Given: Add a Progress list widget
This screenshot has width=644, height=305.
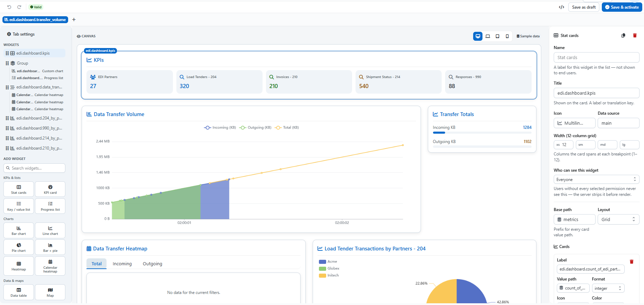Looking at the screenshot, I should coord(50,206).
